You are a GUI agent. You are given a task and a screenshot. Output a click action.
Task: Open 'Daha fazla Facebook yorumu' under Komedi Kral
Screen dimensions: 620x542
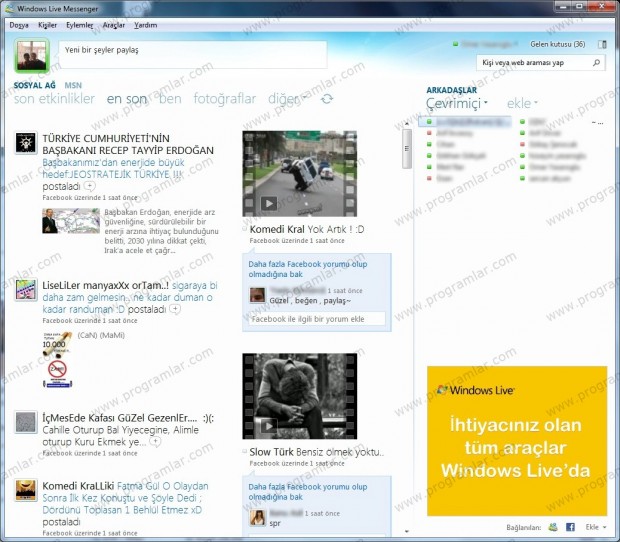click(x=308, y=269)
